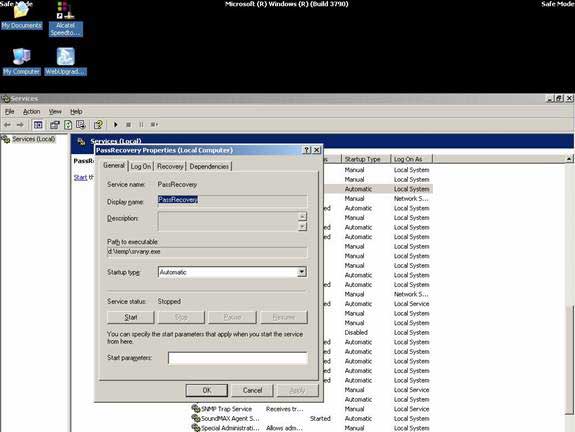Click the gear icon beside SoundMAX Agent S...
575x432 pixels.
pos(195,418)
